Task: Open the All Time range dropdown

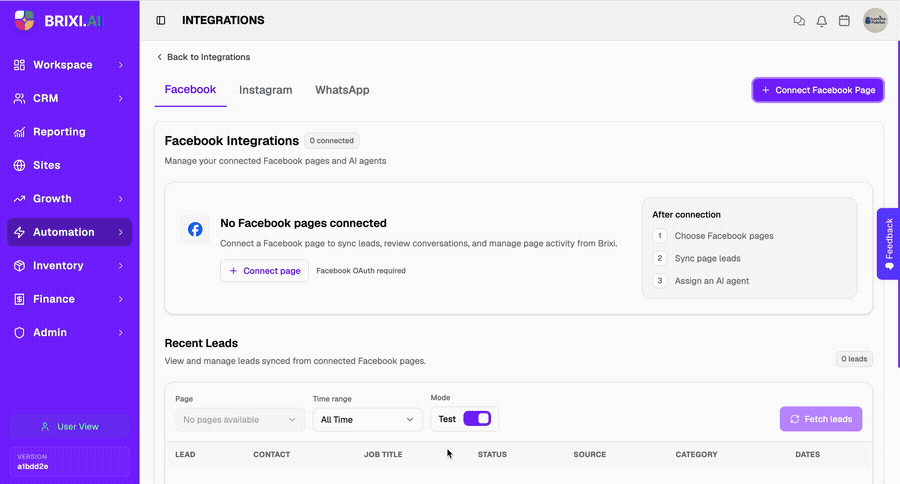Action: coord(367,420)
